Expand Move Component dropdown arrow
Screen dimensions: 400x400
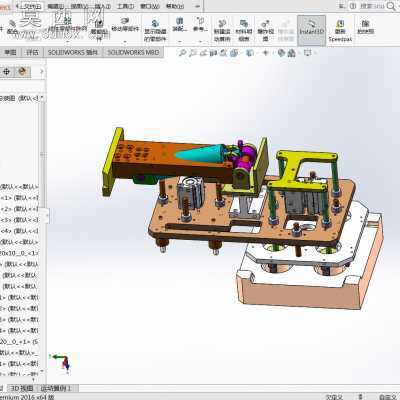click(x=125, y=42)
